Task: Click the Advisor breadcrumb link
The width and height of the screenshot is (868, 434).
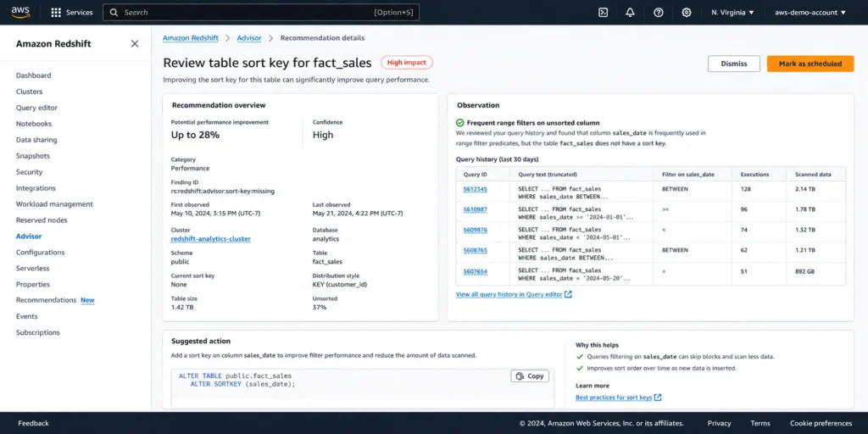Action: pyautogui.click(x=249, y=37)
